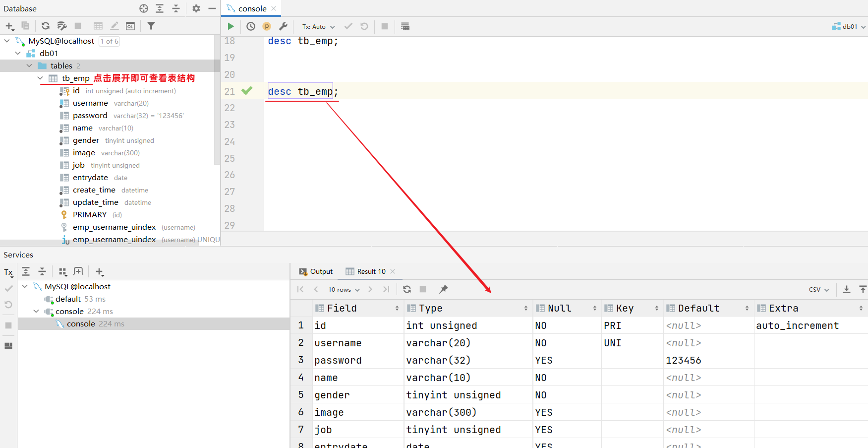Viewport: 868px width, 448px height.
Task: Open the CSV export format dropdown
Action: (819, 290)
